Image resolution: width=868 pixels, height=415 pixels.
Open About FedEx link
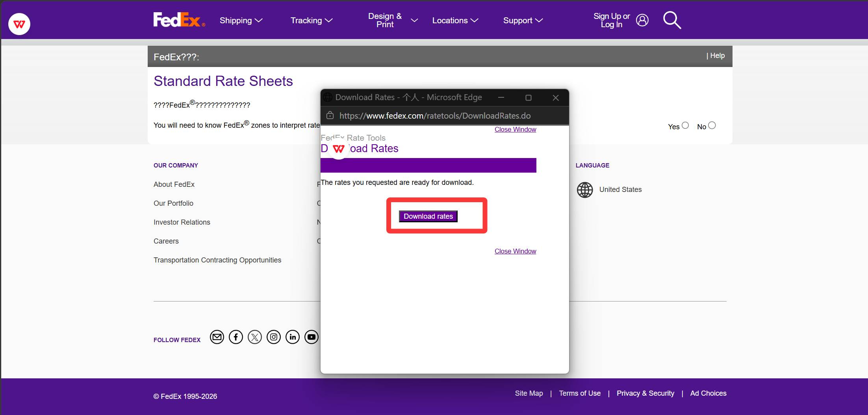(x=174, y=184)
